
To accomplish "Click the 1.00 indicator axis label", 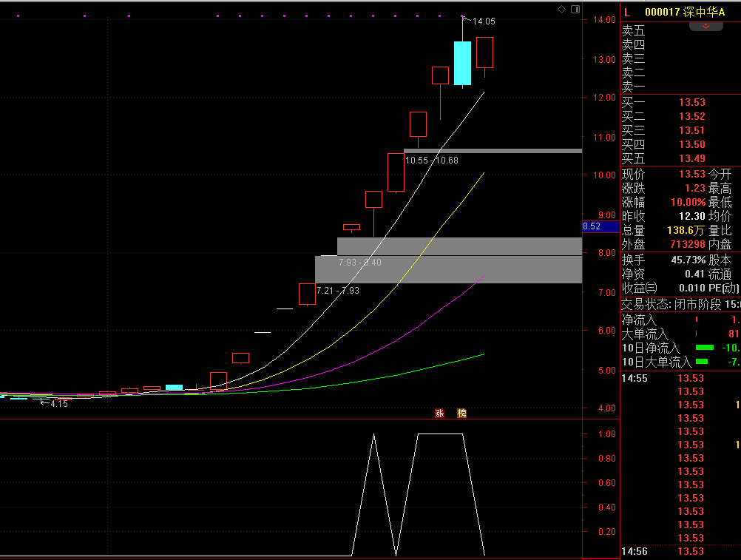I will [x=607, y=434].
